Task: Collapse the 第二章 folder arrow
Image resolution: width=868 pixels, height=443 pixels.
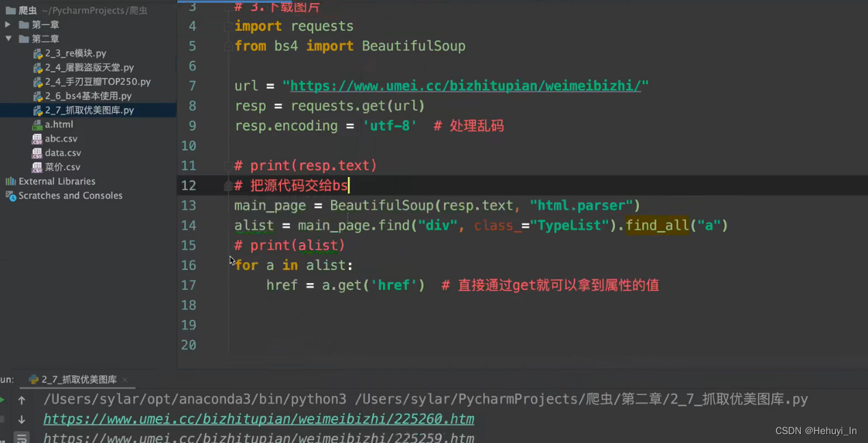Action: click(x=8, y=39)
